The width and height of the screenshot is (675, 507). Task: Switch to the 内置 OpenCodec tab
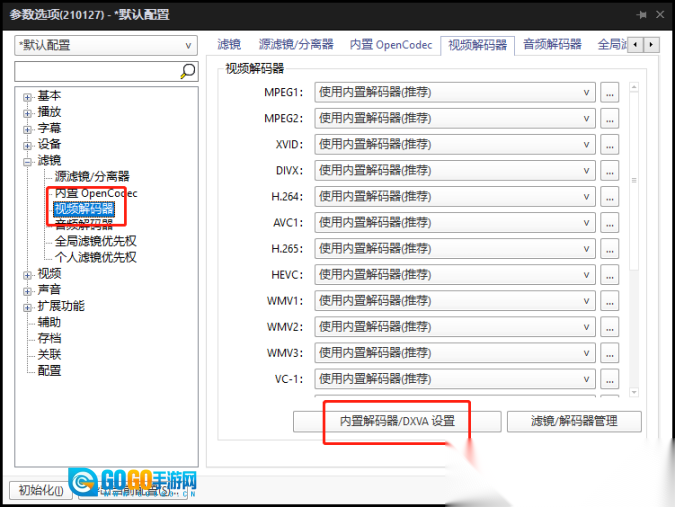click(390, 45)
